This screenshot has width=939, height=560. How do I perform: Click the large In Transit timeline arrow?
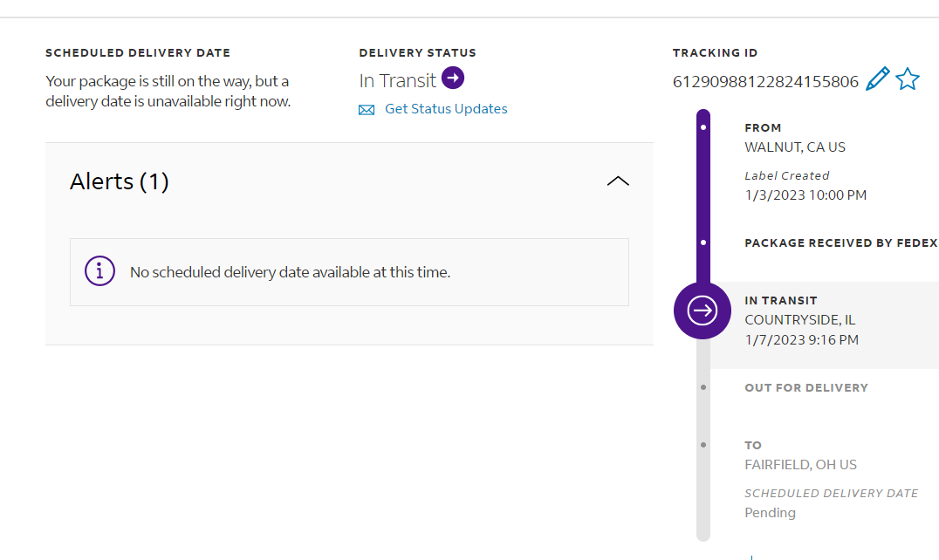pos(703,311)
